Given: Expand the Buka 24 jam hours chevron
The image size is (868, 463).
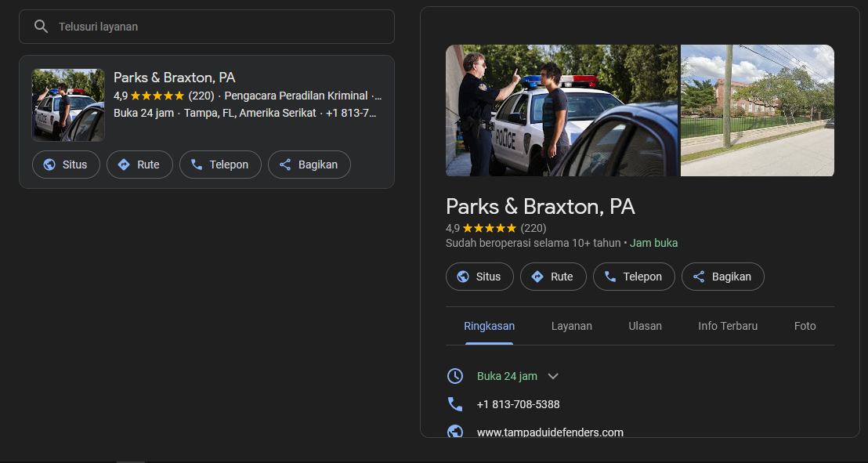Looking at the screenshot, I should 553,377.
